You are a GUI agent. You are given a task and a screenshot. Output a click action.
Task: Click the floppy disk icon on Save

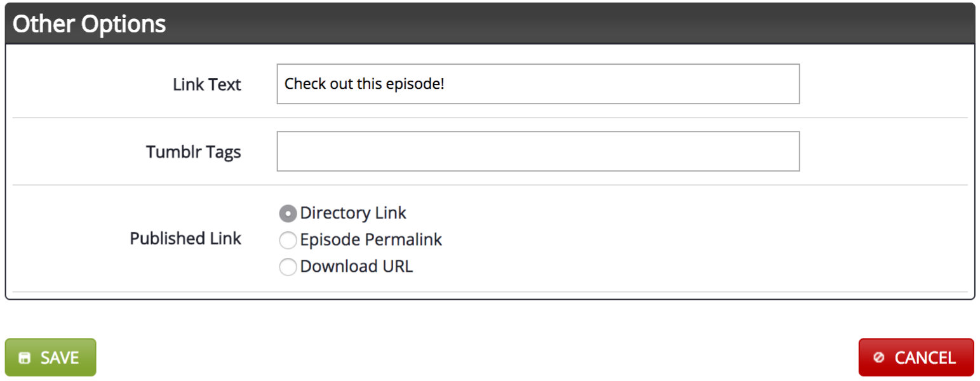pyautogui.click(x=25, y=358)
